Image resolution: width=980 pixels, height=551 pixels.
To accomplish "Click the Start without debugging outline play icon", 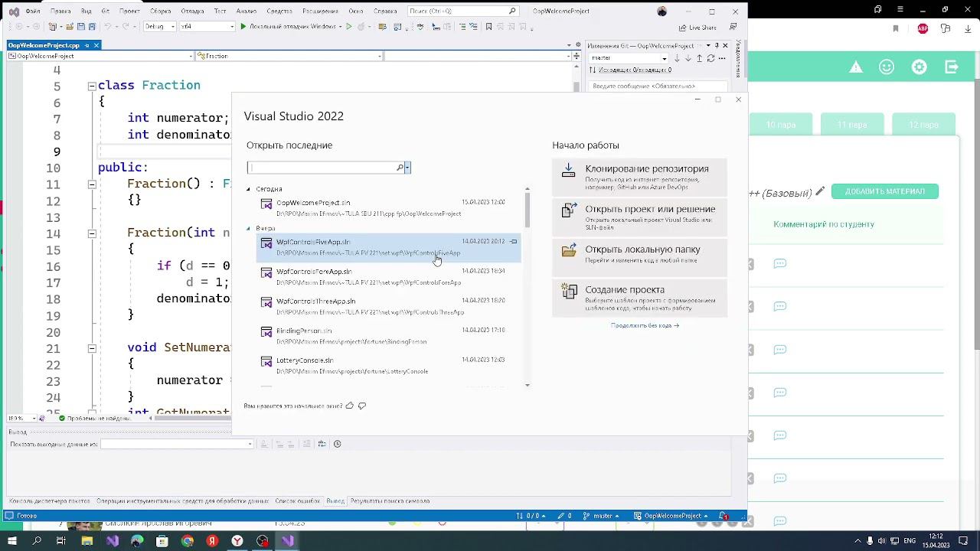I will tap(349, 26).
